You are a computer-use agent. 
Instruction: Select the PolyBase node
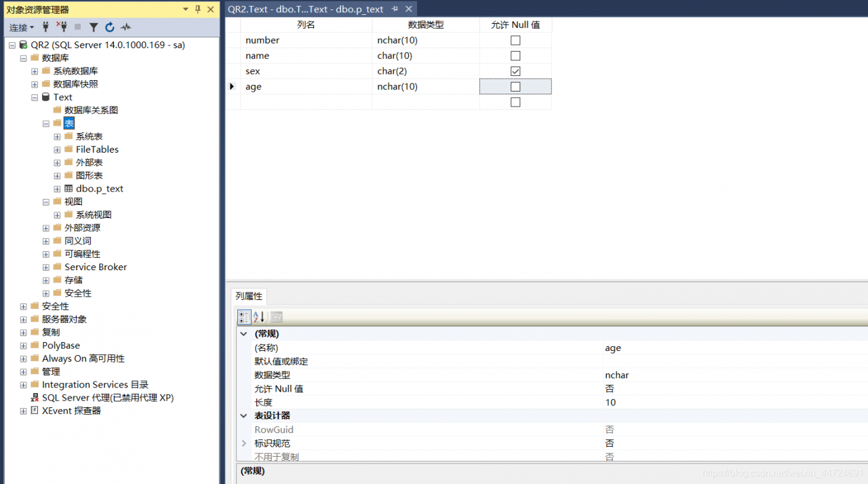[61, 346]
